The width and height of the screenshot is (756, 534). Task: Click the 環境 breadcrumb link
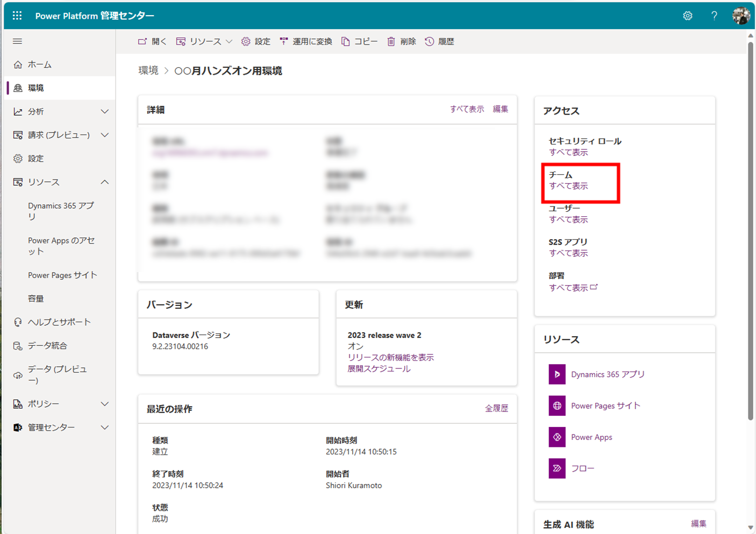(148, 71)
